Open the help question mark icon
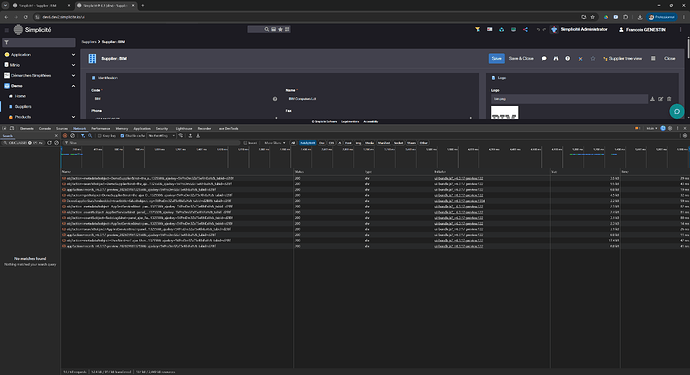The height and width of the screenshot is (375, 690). 568,59
